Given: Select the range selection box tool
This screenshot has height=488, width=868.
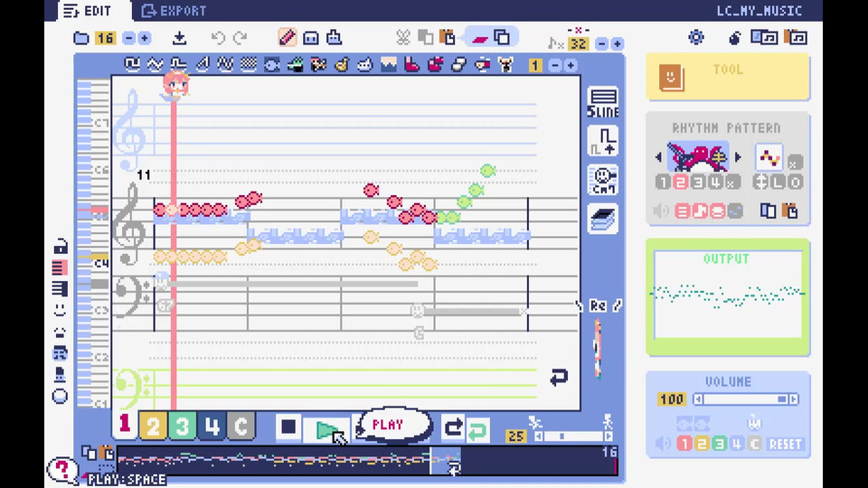Looking at the screenshot, I should click(310, 38).
